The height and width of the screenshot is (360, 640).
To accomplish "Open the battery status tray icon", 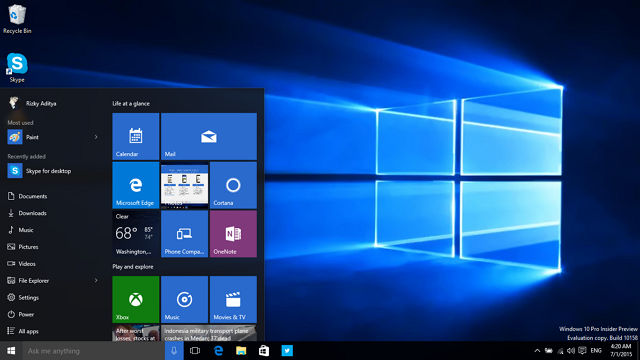I will click(549, 351).
